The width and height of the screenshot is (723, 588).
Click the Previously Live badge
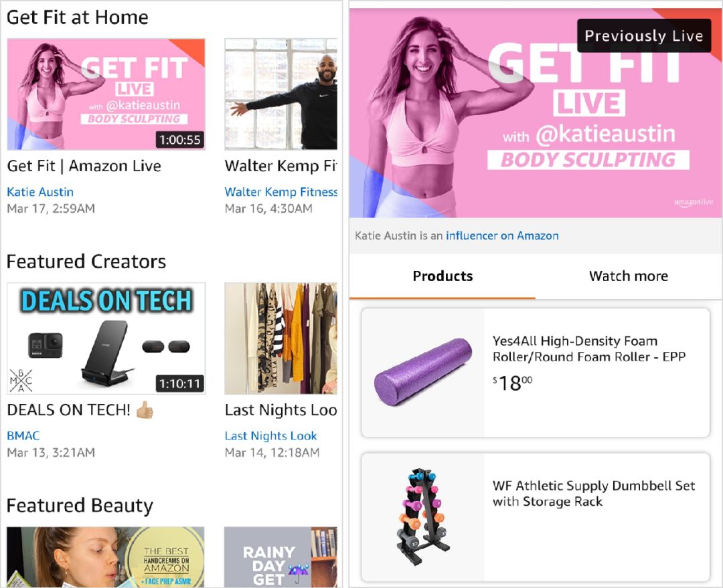[644, 35]
